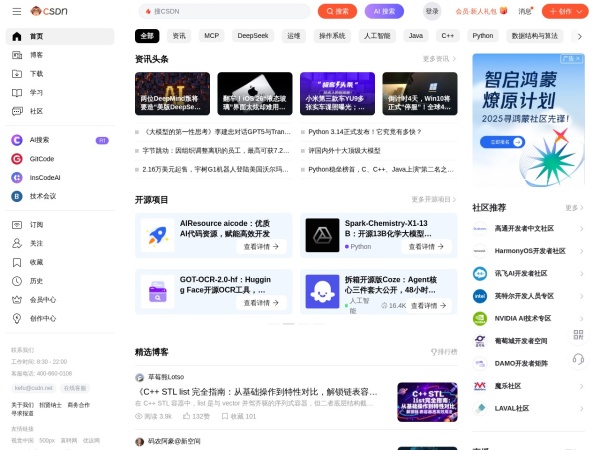Select the MCP category tab
Viewport: 600px width, 450px height.
212,36
